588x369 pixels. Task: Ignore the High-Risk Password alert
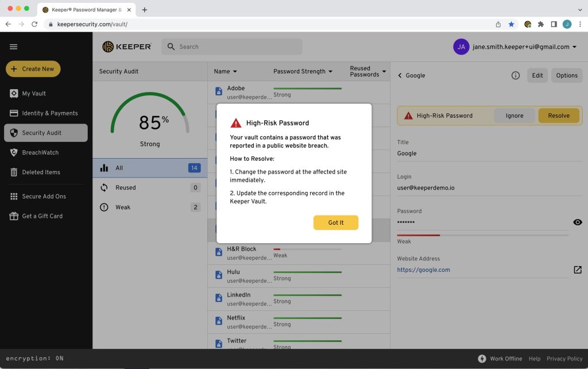coord(514,116)
